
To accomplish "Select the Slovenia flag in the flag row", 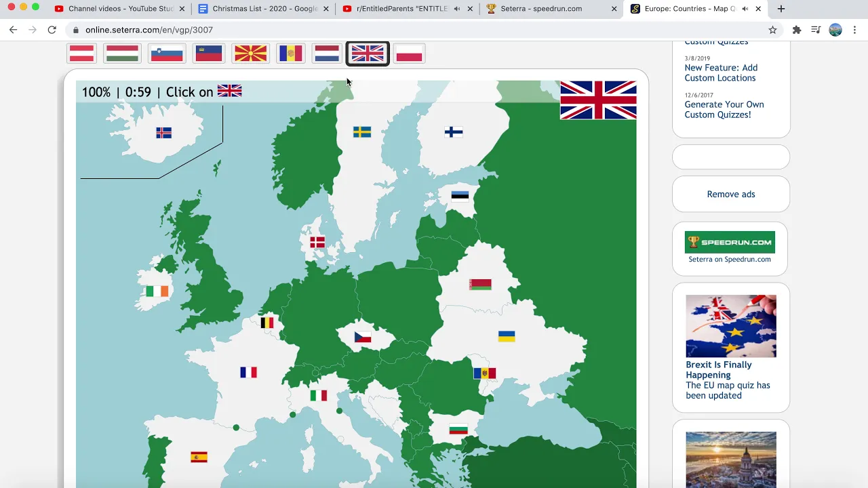I will [x=167, y=54].
